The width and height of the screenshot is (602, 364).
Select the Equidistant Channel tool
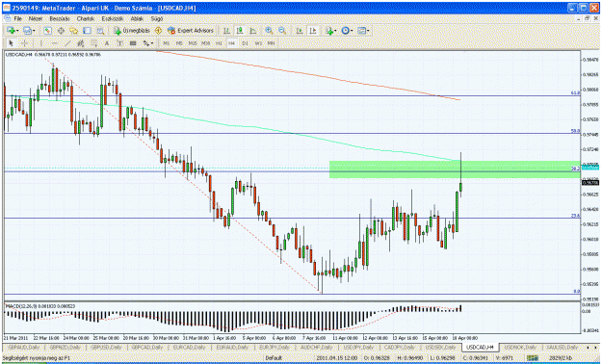(x=81, y=43)
